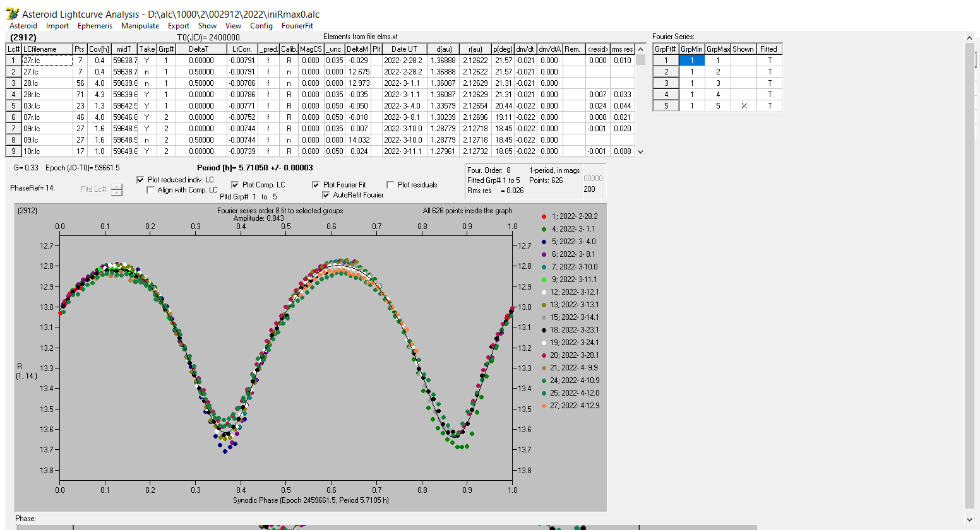Viewport: 980px width, 530px height.
Task: Open the Manipulate menu
Action: 140,26
